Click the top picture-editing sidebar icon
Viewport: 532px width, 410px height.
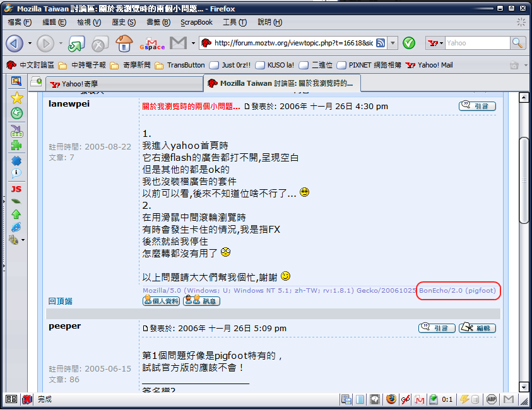[16, 81]
